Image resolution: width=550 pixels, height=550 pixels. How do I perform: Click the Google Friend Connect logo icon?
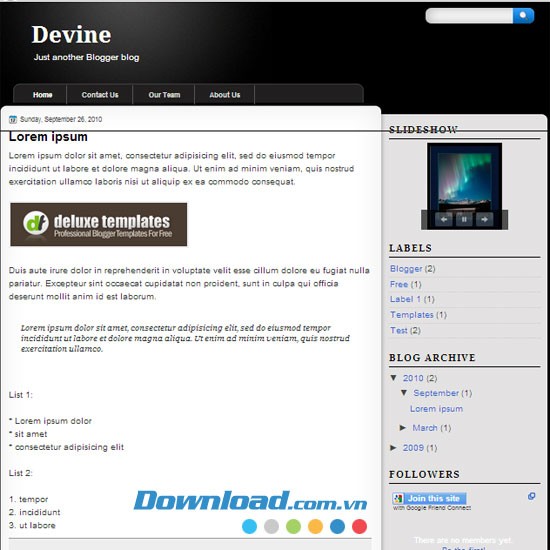point(398,498)
